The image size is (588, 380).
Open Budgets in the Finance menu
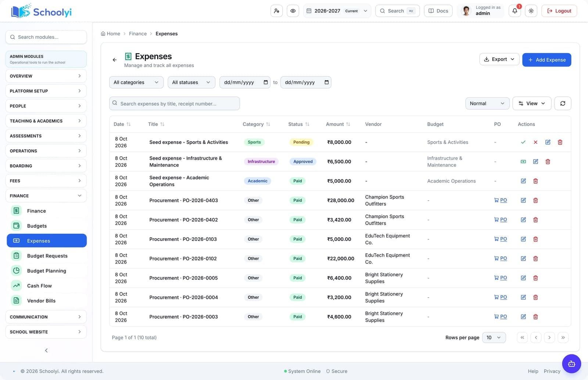[x=47, y=226]
